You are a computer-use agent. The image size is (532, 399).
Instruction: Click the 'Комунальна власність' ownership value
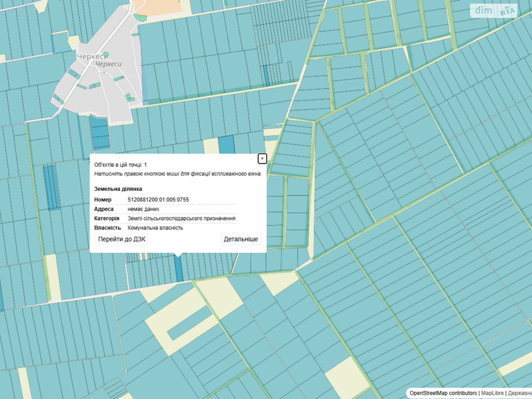point(155,228)
